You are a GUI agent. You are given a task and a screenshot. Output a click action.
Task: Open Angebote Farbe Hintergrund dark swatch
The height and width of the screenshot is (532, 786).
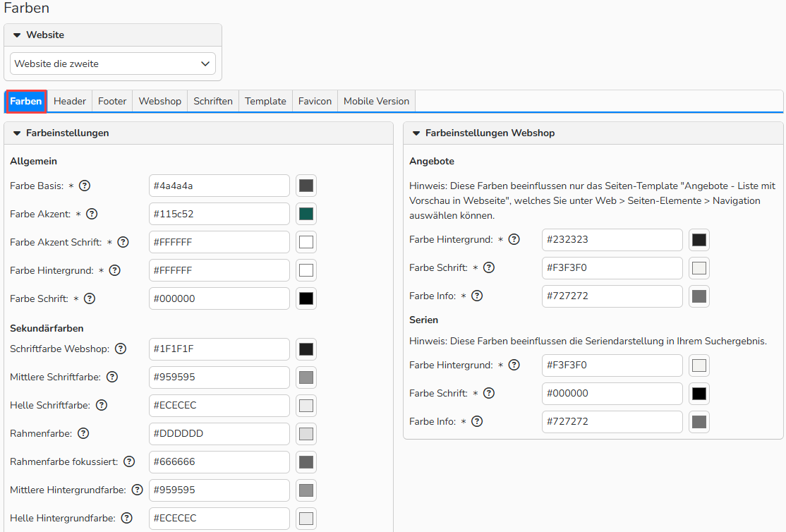click(x=699, y=240)
